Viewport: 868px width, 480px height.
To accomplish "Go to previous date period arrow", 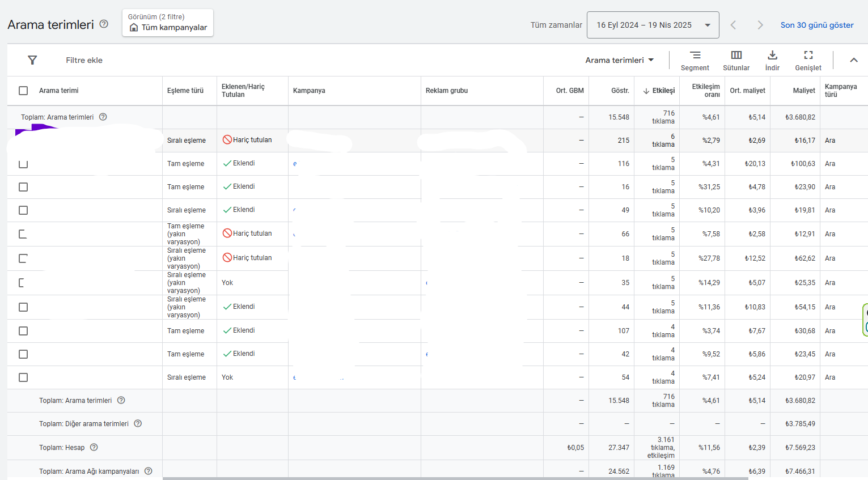I will 733,25.
